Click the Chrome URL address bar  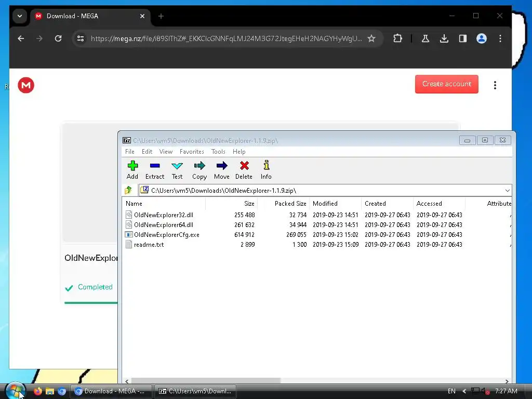click(x=226, y=38)
